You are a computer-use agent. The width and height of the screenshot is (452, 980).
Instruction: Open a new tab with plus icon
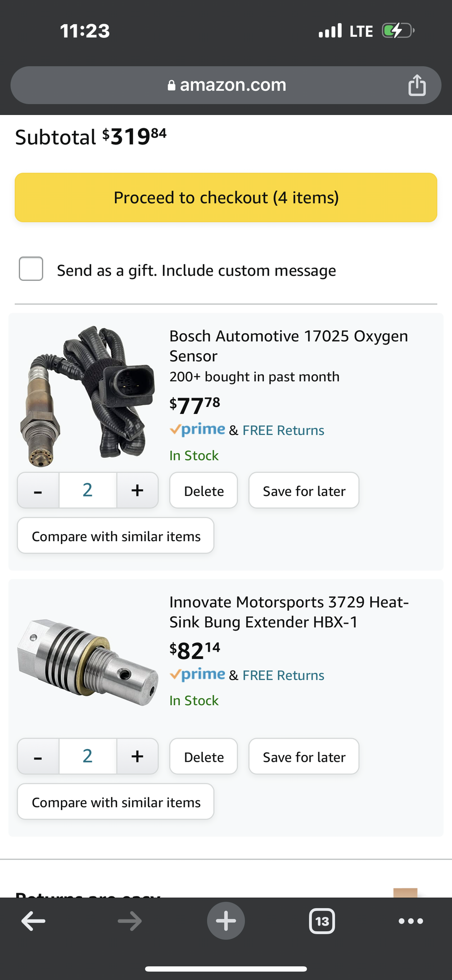(226, 921)
